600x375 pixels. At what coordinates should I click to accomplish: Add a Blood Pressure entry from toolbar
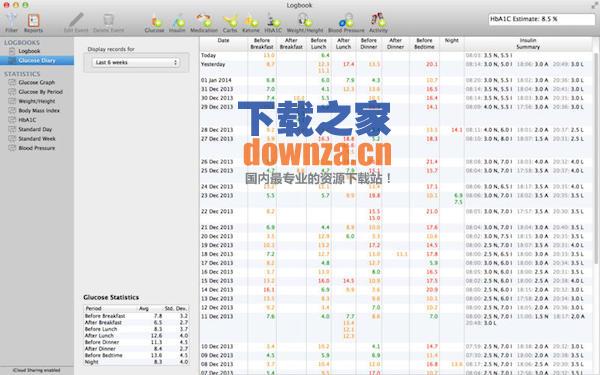pyautogui.click(x=346, y=23)
